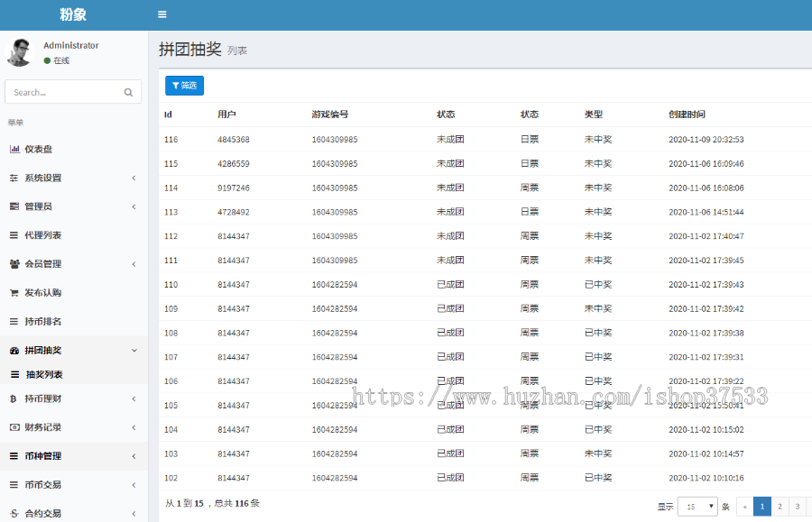This screenshot has height=522, width=812.
Task: Expand the 财务记录 menu chevron
Action: pyautogui.click(x=134, y=427)
